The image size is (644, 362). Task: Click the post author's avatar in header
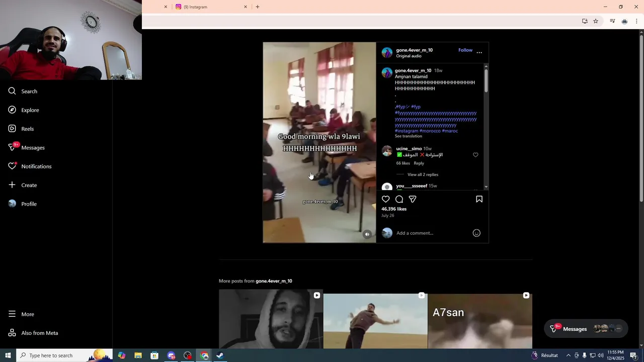point(387,53)
